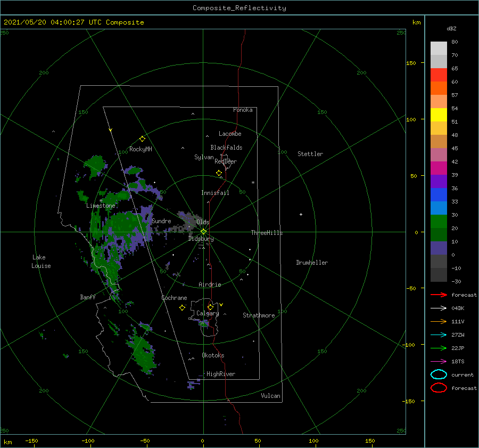Click the Vulcan town label
The width and height of the screenshot is (479, 448).
[271, 396]
